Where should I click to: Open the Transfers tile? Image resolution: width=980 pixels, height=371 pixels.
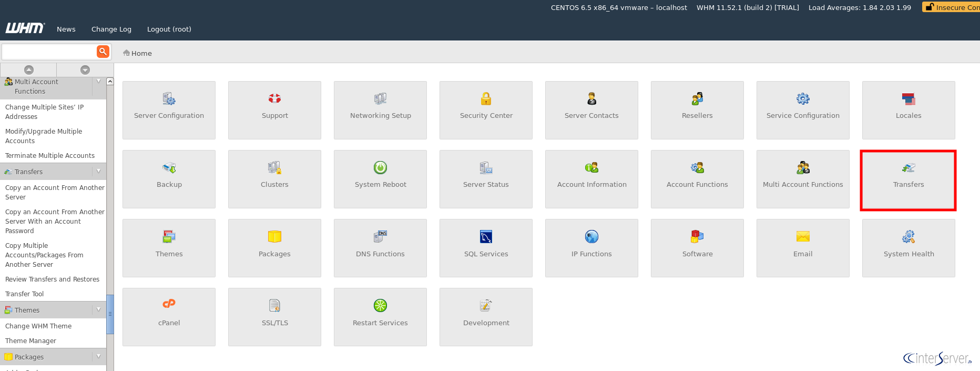point(908,179)
